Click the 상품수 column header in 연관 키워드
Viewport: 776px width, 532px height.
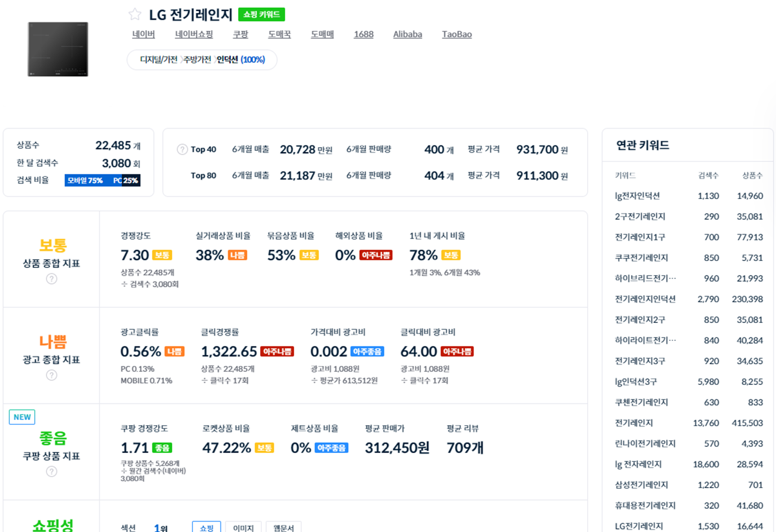(x=752, y=175)
